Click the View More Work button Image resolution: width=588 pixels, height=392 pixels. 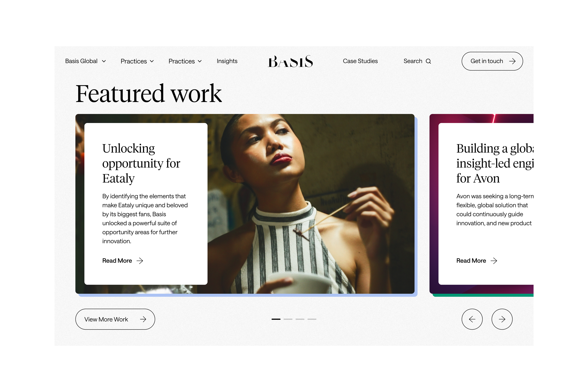click(115, 319)
